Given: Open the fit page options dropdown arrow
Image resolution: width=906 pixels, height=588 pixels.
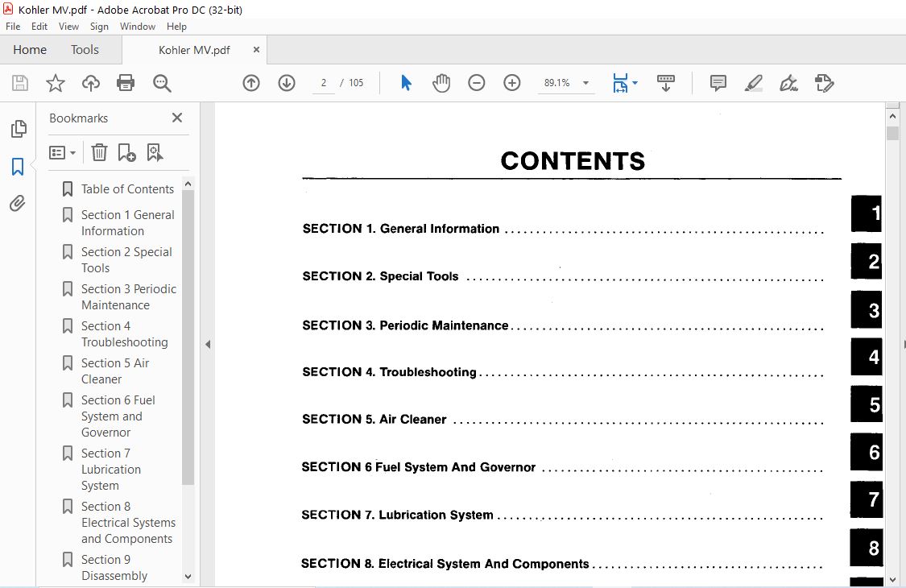Looking at the screenshot, I should [x=635, y=83].
